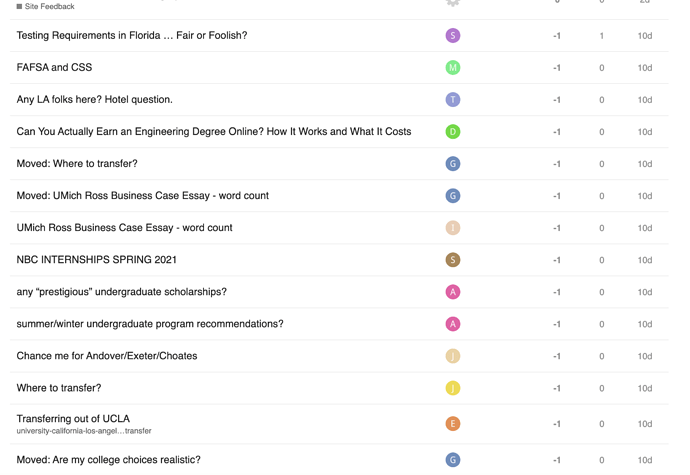Open user G avatar on Moved: Where to transfer row

(453, 164)
